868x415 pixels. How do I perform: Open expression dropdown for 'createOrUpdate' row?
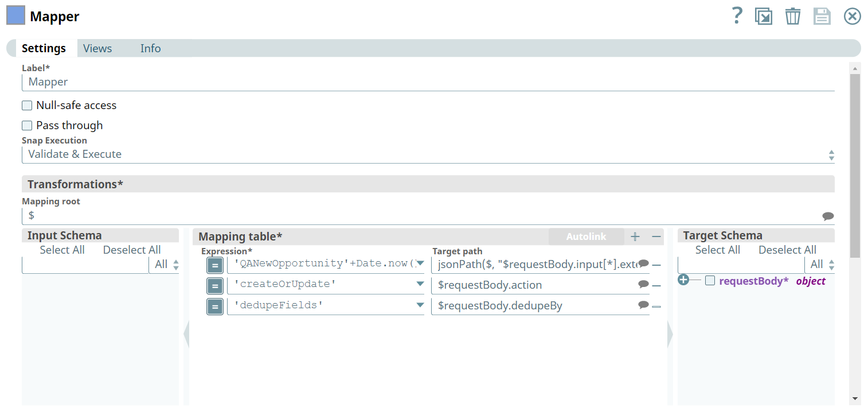tap(420, 284)
